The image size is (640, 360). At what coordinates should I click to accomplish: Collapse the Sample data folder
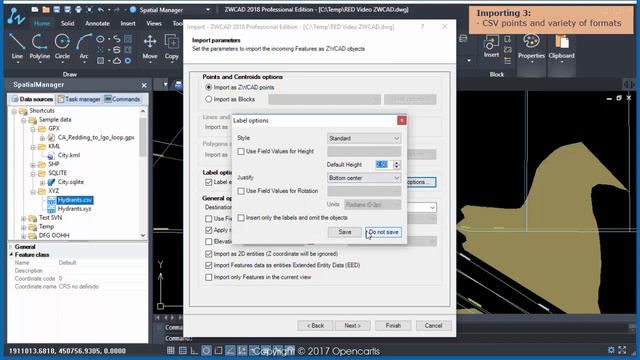(24, 120)
